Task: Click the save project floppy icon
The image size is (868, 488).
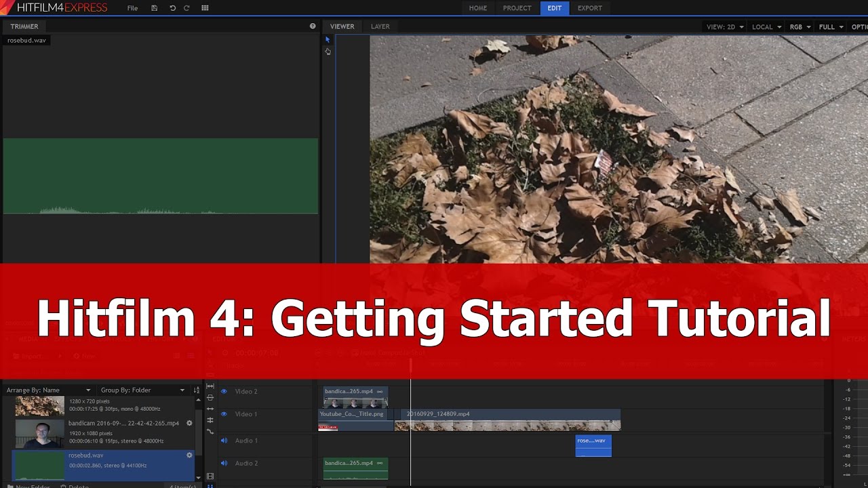Action: (x=155, y=8)
